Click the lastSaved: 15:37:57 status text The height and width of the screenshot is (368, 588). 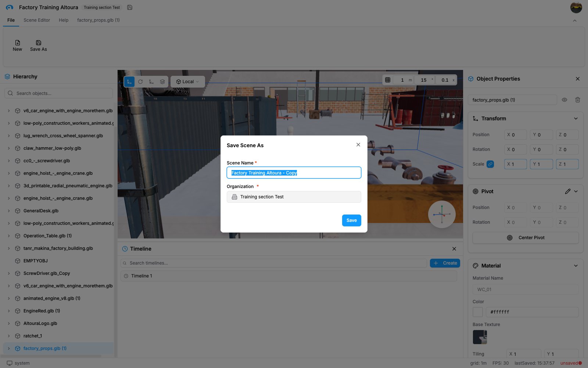[x=534, y=363]
